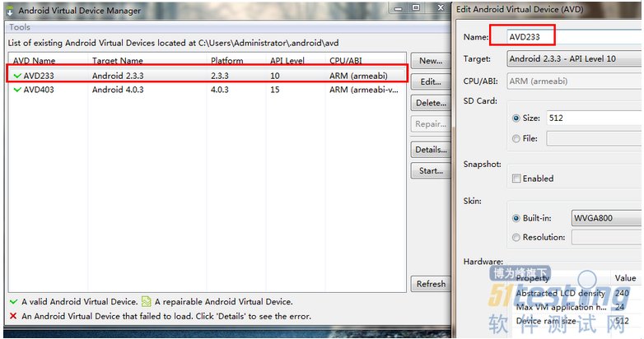The image size is (644, 339).
Task: Click the New... button
Action: (431, 61)
